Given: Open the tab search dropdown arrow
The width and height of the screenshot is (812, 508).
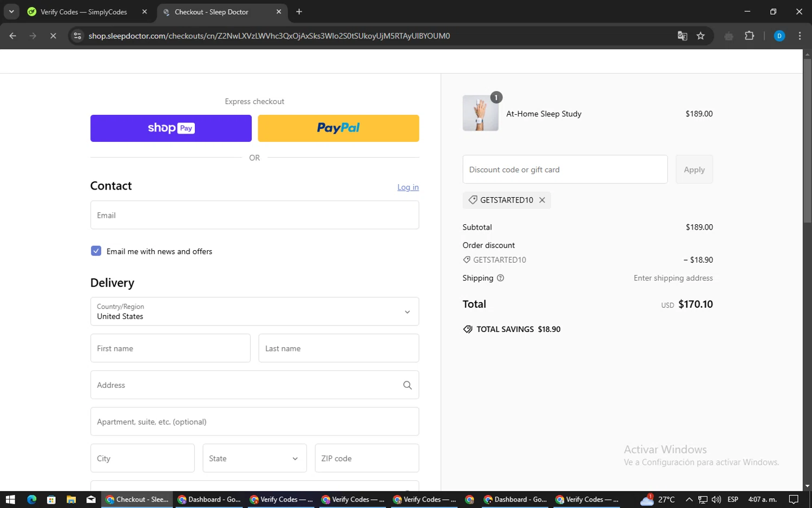Looking at the screenshot, I should click(11, 11).
